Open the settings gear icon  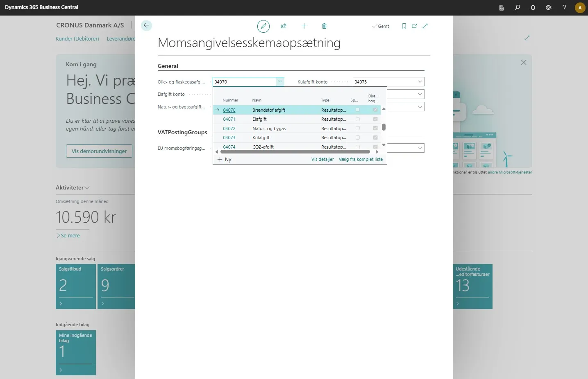(x=549, y=8)
